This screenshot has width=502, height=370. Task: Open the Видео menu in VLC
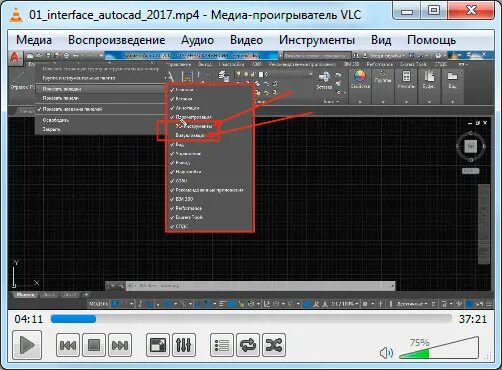coord(246,40)
